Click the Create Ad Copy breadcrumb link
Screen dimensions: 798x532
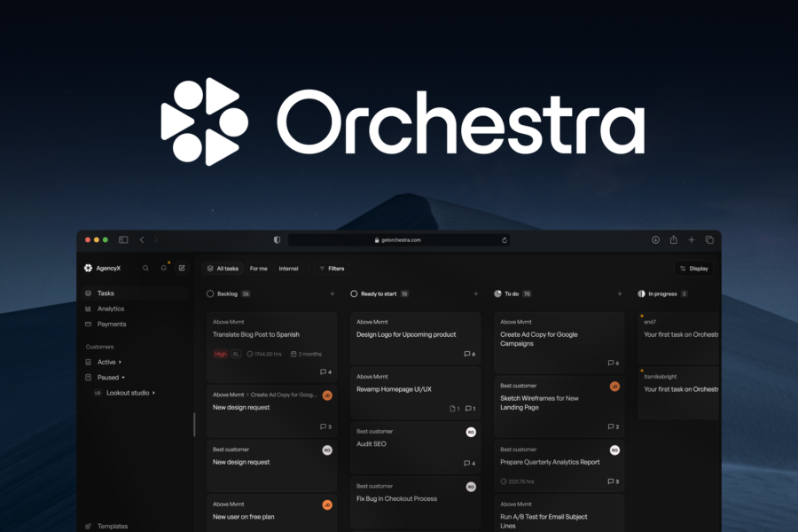[284, 395]
